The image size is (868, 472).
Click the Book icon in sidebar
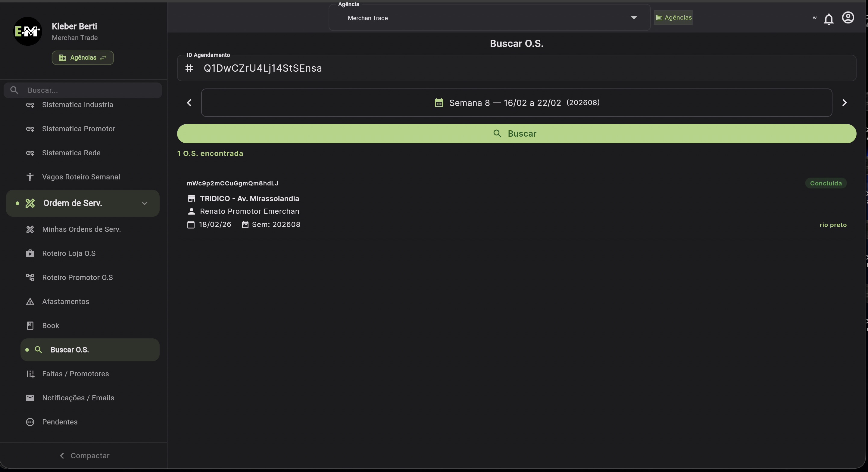tap(30, 325)
